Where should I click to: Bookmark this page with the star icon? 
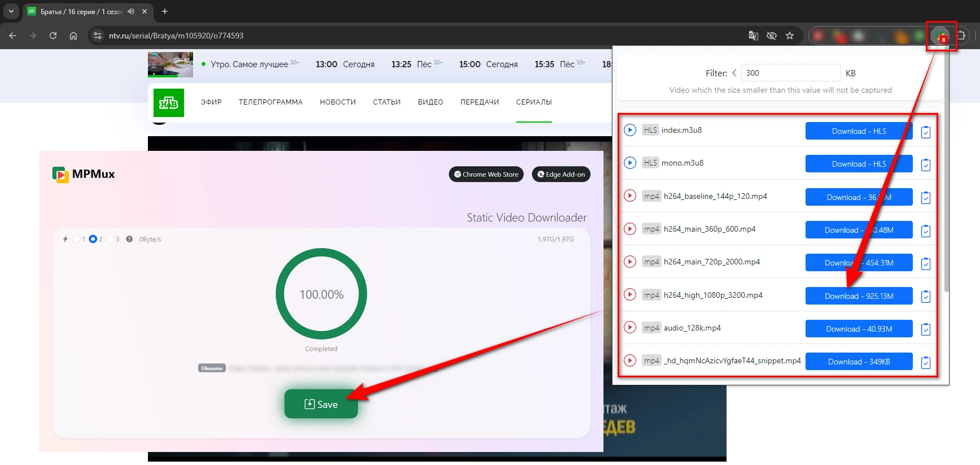pyautogui.click(x=790, y=36)
